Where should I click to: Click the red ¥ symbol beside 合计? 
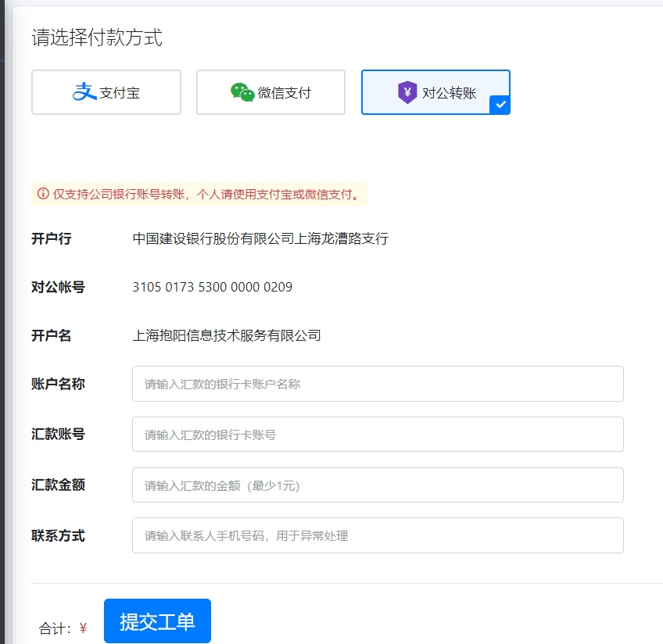pos(83,628)
